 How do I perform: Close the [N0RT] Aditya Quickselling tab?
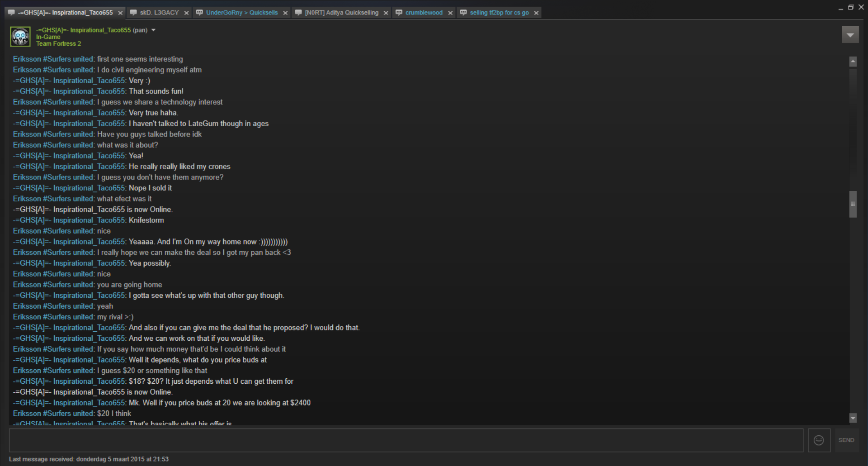pos(386,13)
